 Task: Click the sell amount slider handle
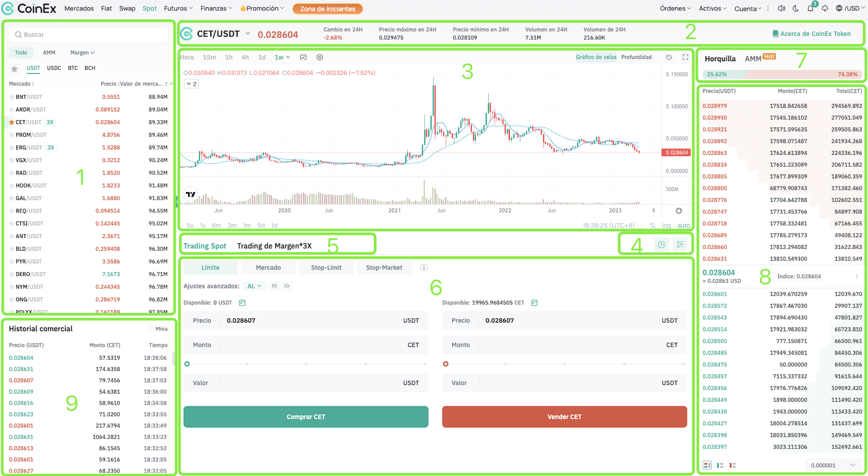[446, 364]
